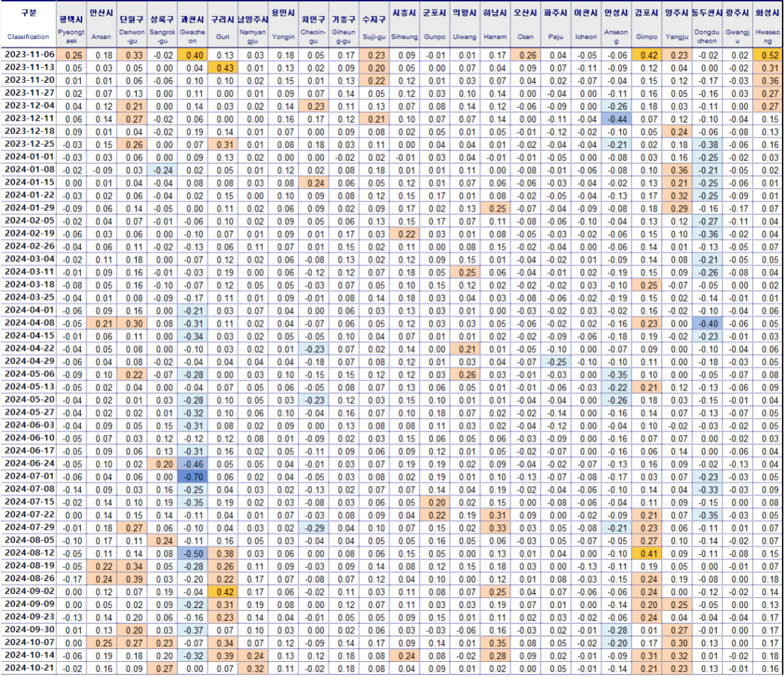Select the 0.36 Yangju cell for 2024-01-08

676,170
